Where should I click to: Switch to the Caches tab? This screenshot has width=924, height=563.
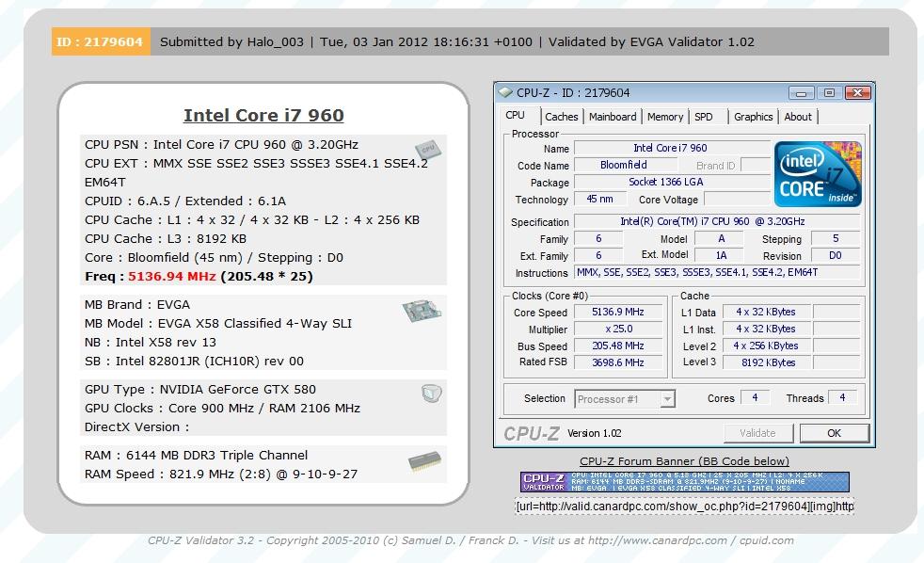(561, 117)
